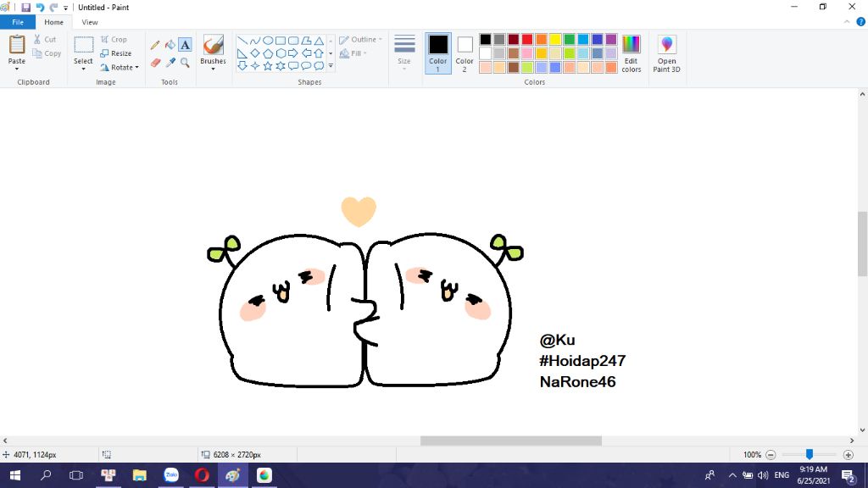Choose the Triangle shape
Viewport: 868px width, 488px height.
[319, 41]
